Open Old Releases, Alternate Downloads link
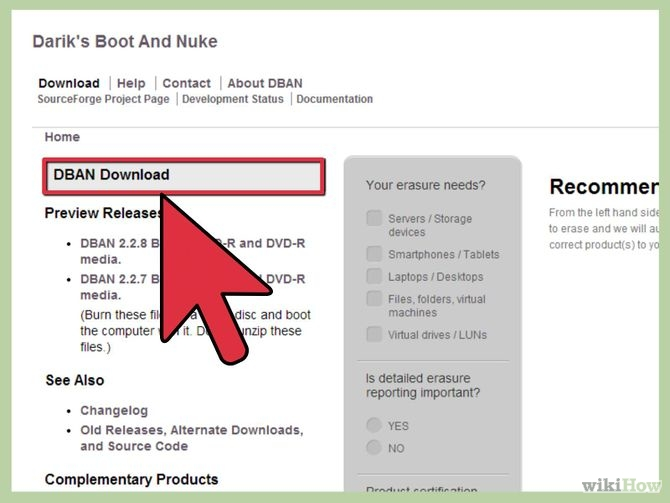 [x=192, y=438]
